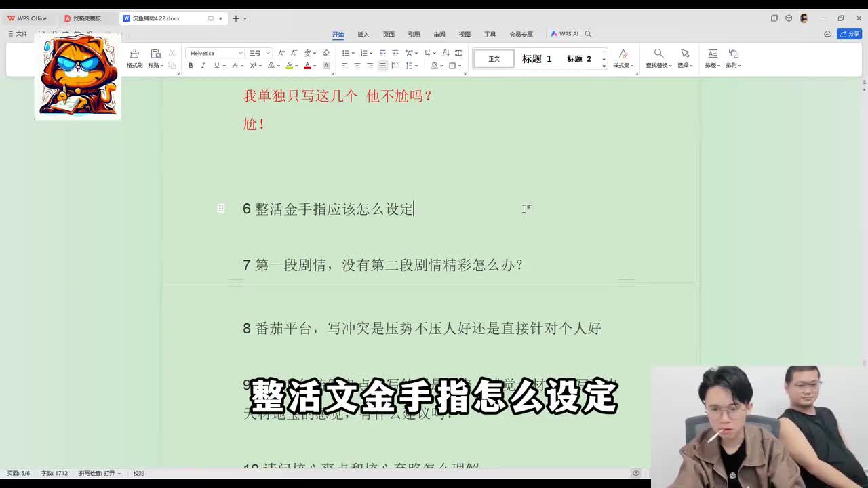Viewport: 868px width, 488px height.
Task: Expand the styles gallery arrow
Action: 604,66
